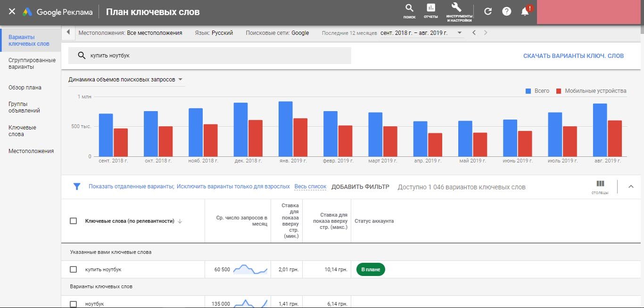644x308 pixels.
Task: Click 'Показать отдаленные варианты' filter
Action: point(132,186)
